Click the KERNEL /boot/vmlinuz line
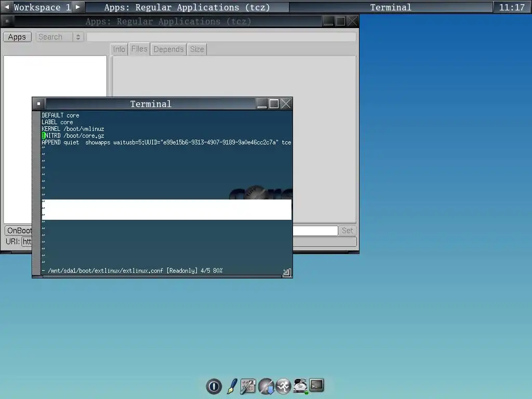This screenshot has width=532, height=399. point(73,129)
